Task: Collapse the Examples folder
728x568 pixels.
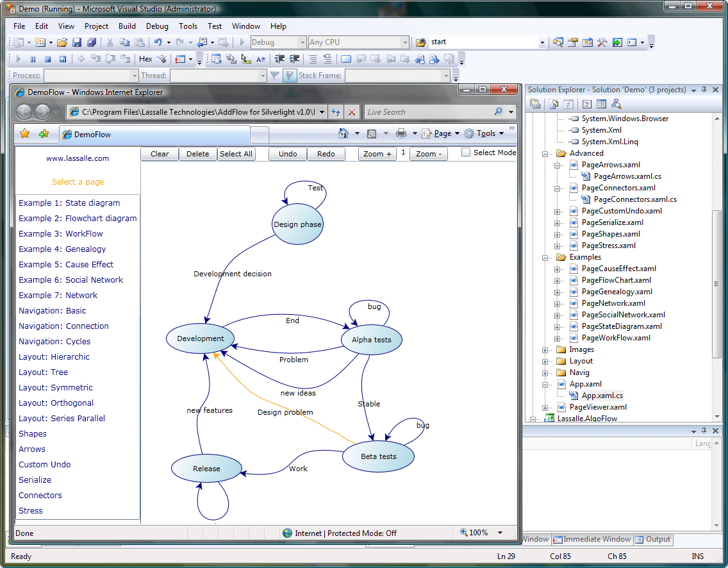Action: (x=545, y=256)
